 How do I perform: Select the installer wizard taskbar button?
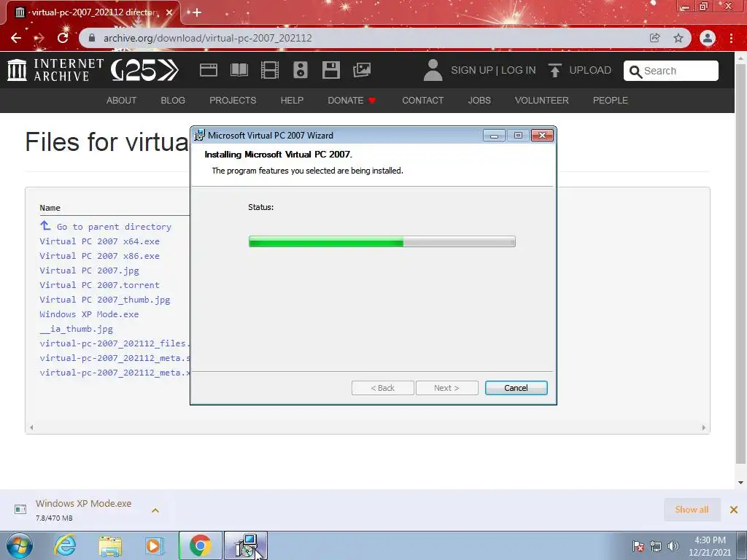(x=246, y=545)
